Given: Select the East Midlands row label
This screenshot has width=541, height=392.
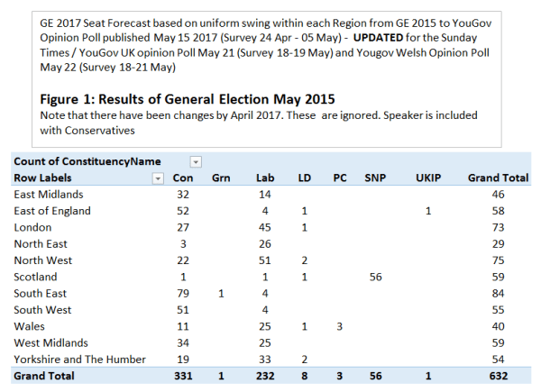Looking at the screenshot, I should 49,194.
